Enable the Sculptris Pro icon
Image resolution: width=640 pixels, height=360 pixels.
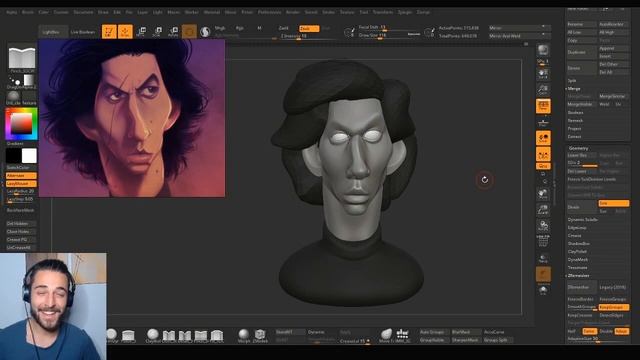pos(205,31)
